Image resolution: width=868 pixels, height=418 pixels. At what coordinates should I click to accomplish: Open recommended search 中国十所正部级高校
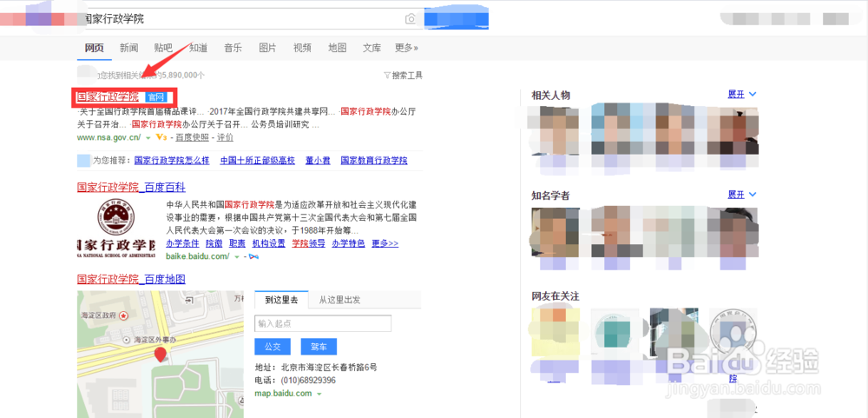click(258, 161)
